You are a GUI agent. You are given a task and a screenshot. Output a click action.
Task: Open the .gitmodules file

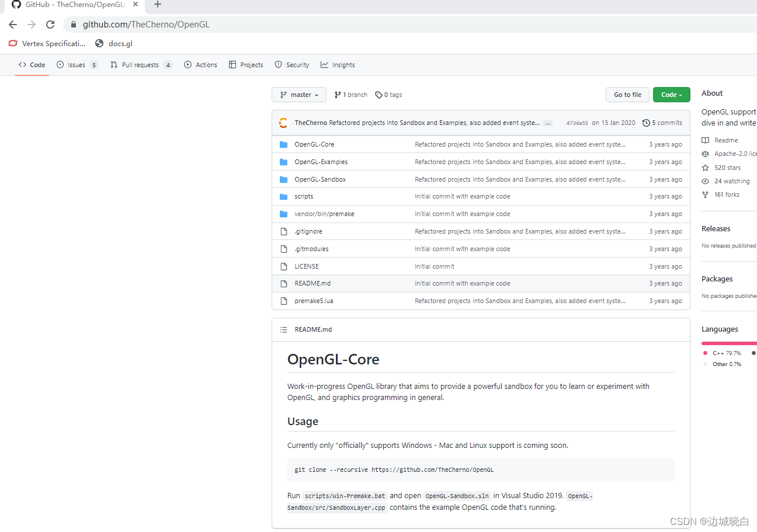pos(311,249)
